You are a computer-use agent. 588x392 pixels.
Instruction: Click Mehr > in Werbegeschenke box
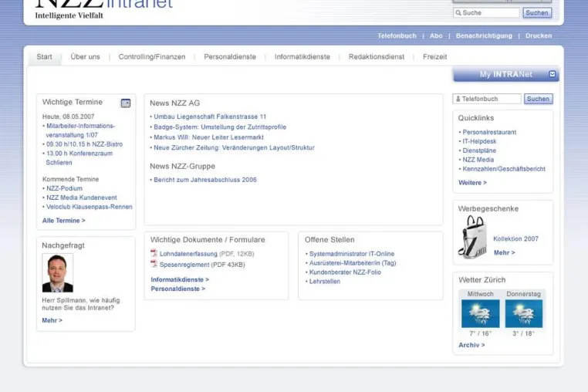click(x=505, y=253)
